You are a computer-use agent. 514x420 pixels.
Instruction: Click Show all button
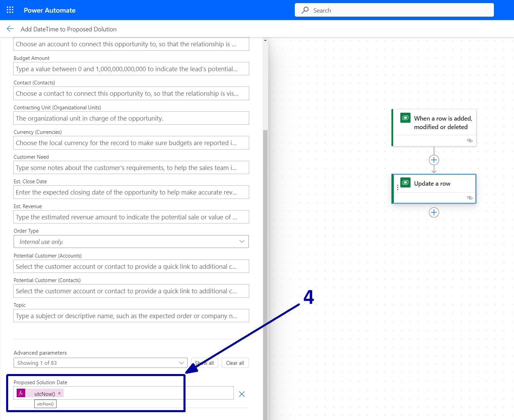(x=204, y=363)
